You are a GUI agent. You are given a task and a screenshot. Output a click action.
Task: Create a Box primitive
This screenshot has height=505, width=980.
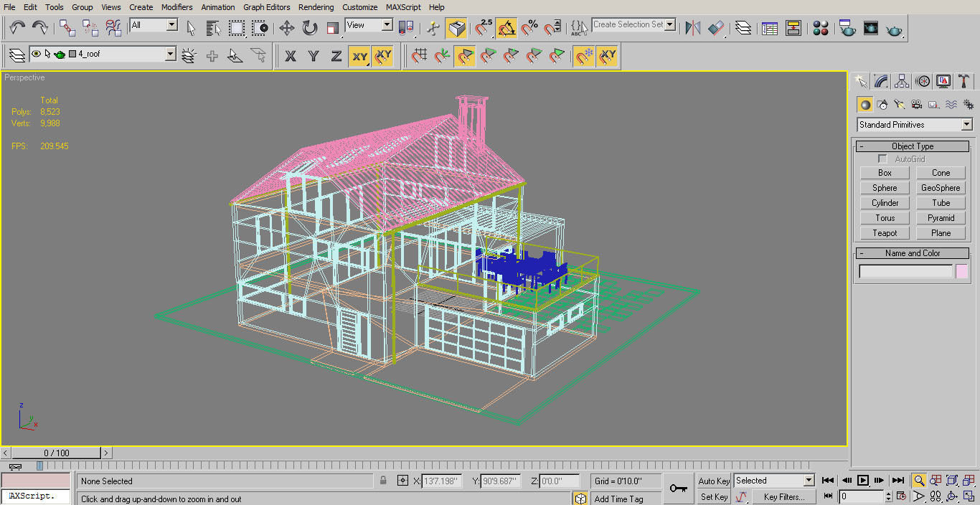pyautogui.click(x=885, y=173)
